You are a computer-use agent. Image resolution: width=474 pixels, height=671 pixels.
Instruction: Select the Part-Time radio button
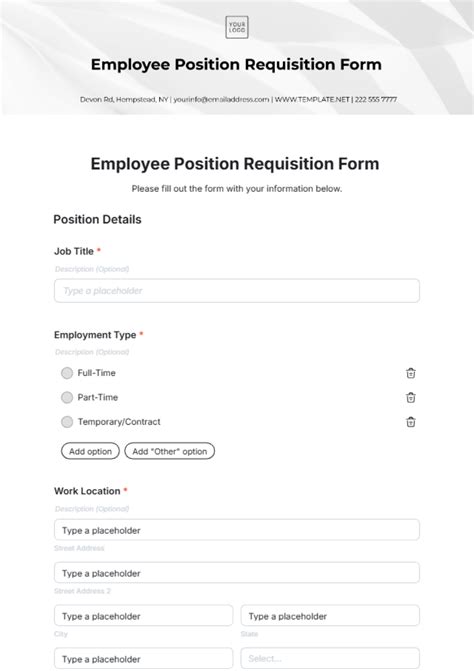pyautogui.click(x=67, y=398)
